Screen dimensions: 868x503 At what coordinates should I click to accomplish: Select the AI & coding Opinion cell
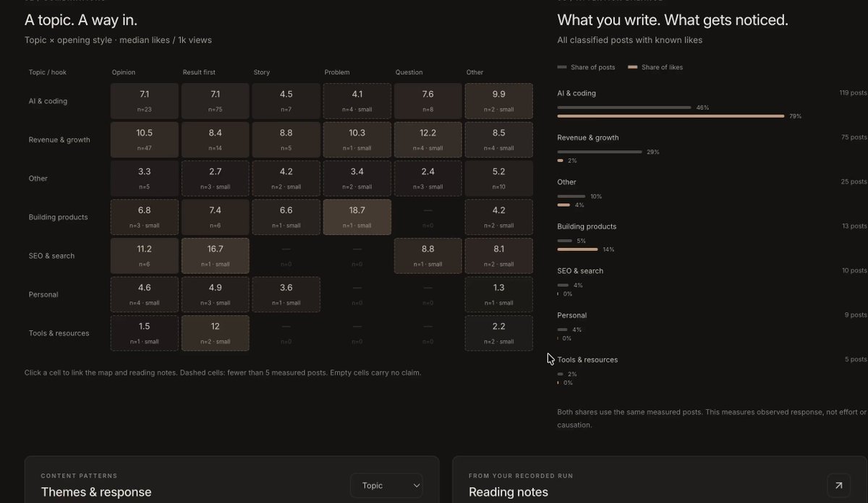tap(145, 101)
